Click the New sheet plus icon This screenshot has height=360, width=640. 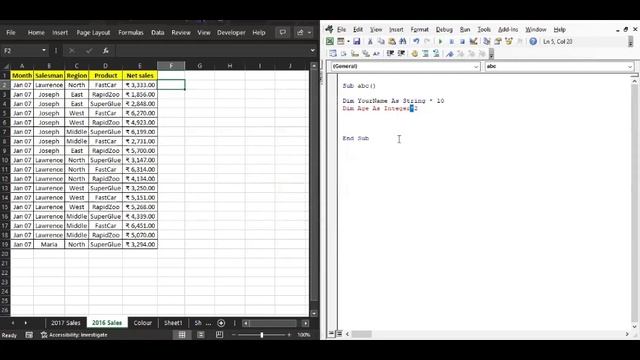tap(221, 323)
